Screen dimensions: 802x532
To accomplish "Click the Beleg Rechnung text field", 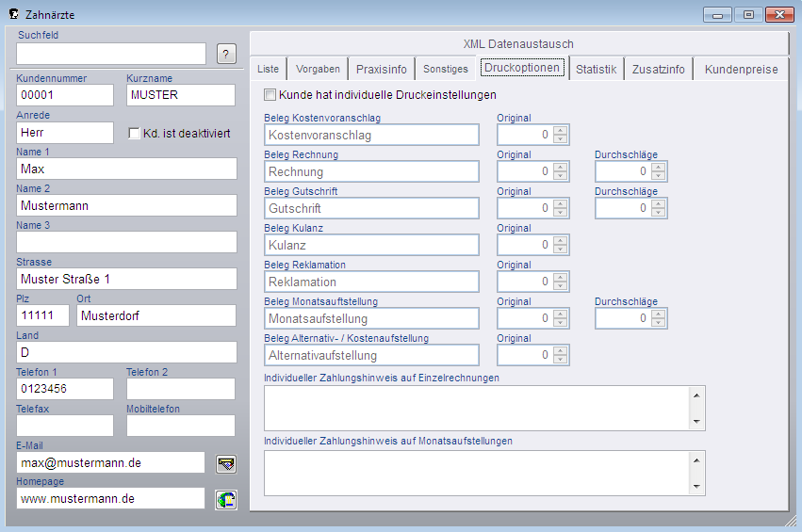I will (x=372, y=171).
